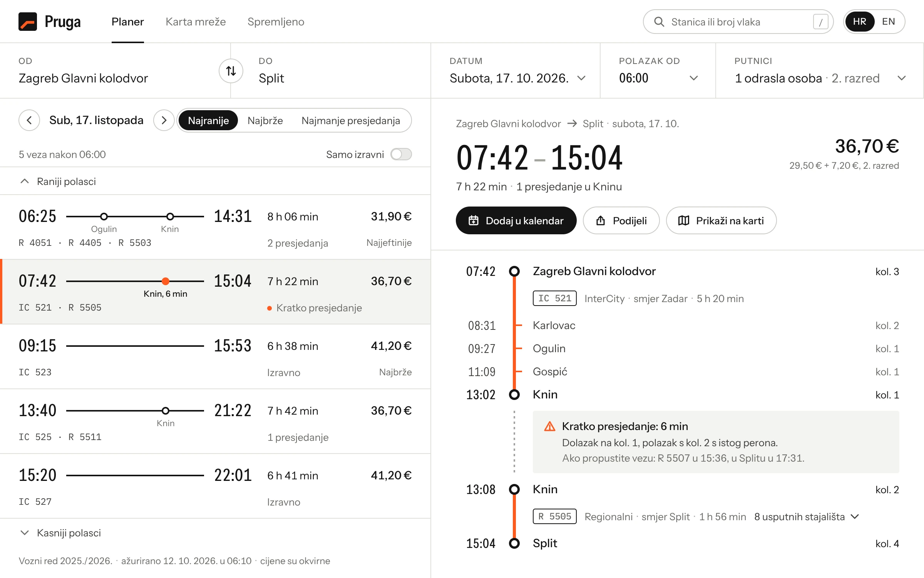Viewport: 924px width, 578px height.
Task: Click the Podijeli button
Action: coord(621,220)
